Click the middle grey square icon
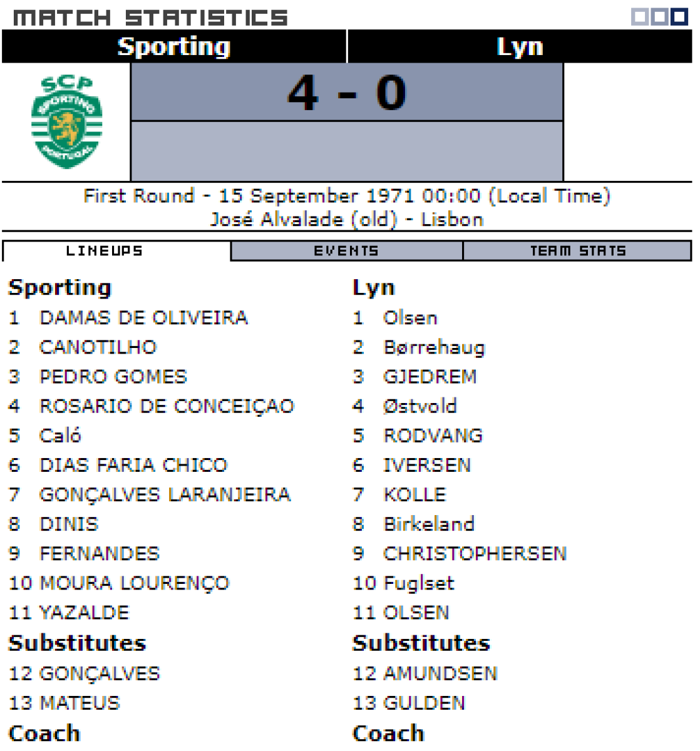This screenshot has height=751, width=700. tap(659, 17)
